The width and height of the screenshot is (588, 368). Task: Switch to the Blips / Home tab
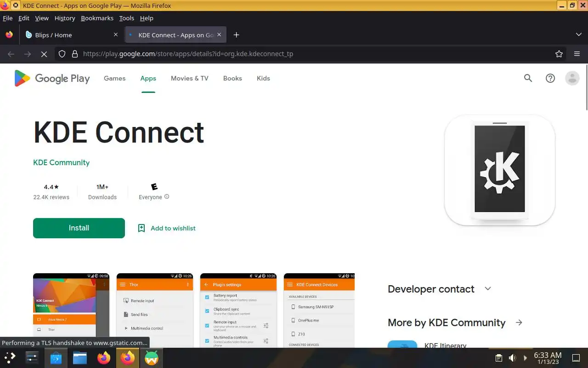pos(71,35)
